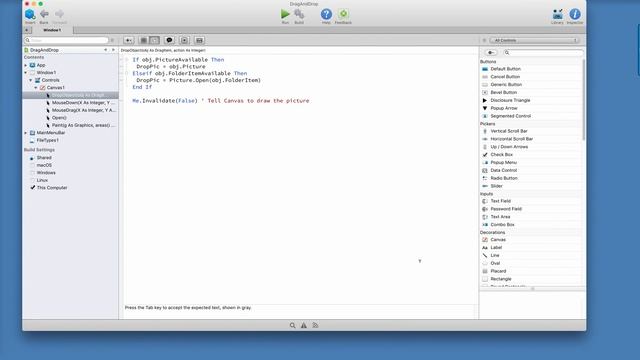Toggle the macOS build target checkbox
The image size is (640, 360).
32,165
